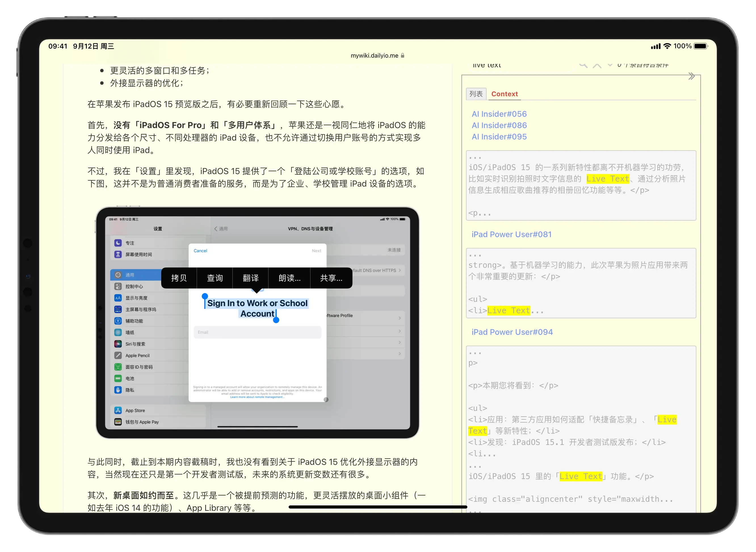Open 'Learn more about remote management' link

[x=257, y=397]
